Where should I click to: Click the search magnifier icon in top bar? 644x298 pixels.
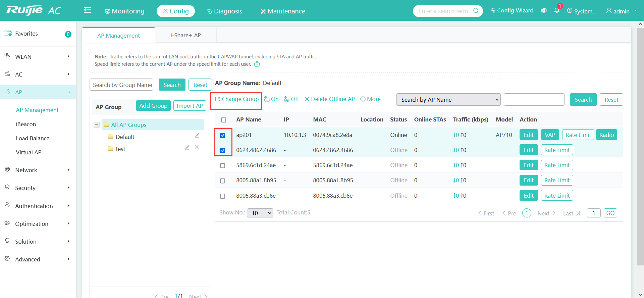coord(476,11)
